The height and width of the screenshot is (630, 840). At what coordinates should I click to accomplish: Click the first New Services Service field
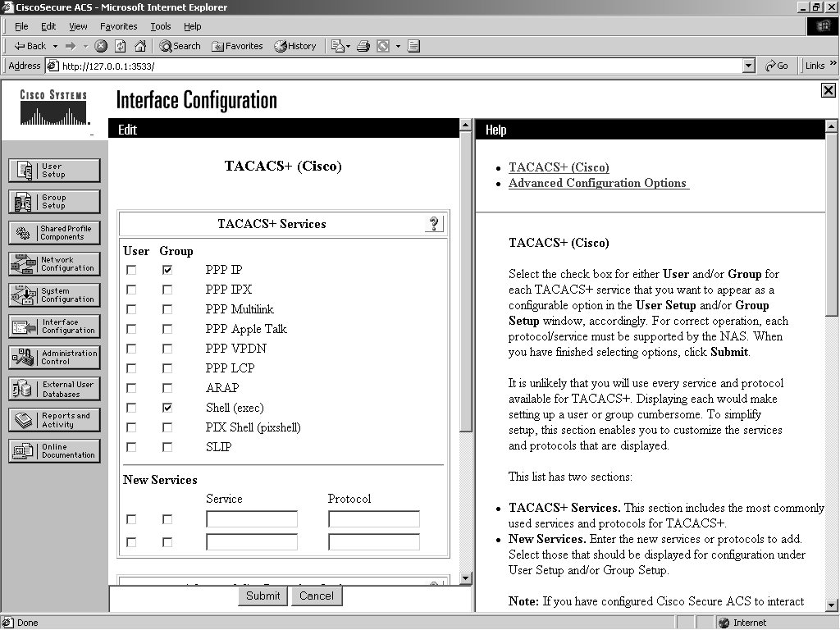(252, 519)
